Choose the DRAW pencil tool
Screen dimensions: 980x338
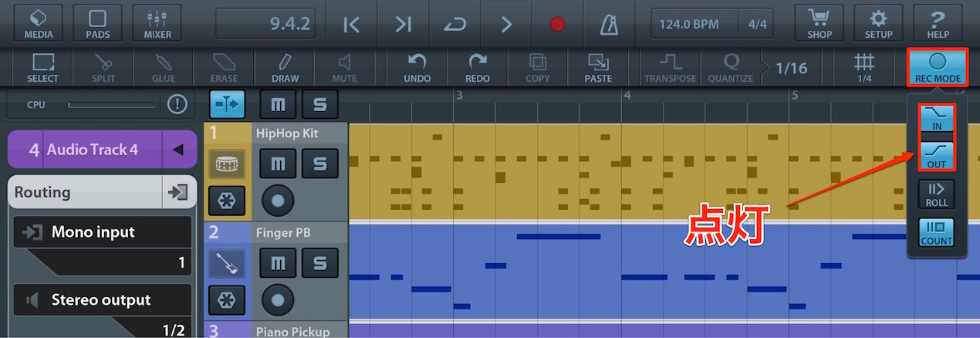pos(285,68)
